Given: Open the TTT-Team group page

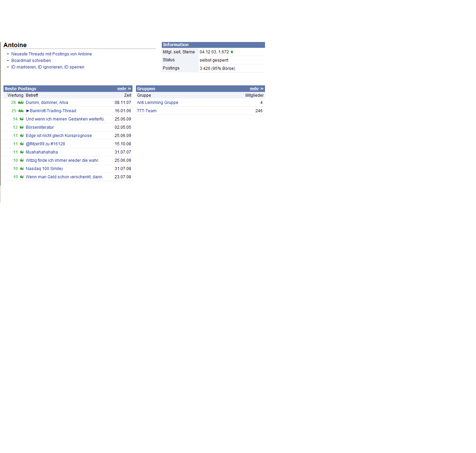Looking at the screenshot, I should pyautogui.click(x=147, y=111).
